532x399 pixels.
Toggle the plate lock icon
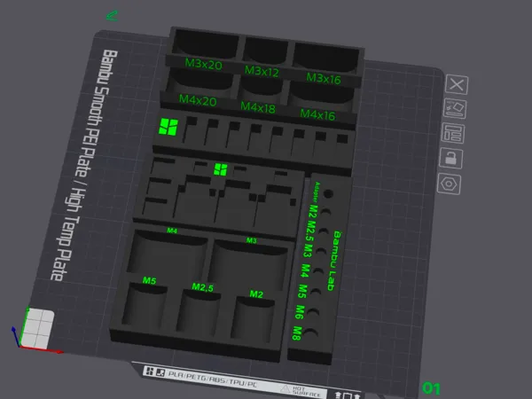[x=451, y=159]
